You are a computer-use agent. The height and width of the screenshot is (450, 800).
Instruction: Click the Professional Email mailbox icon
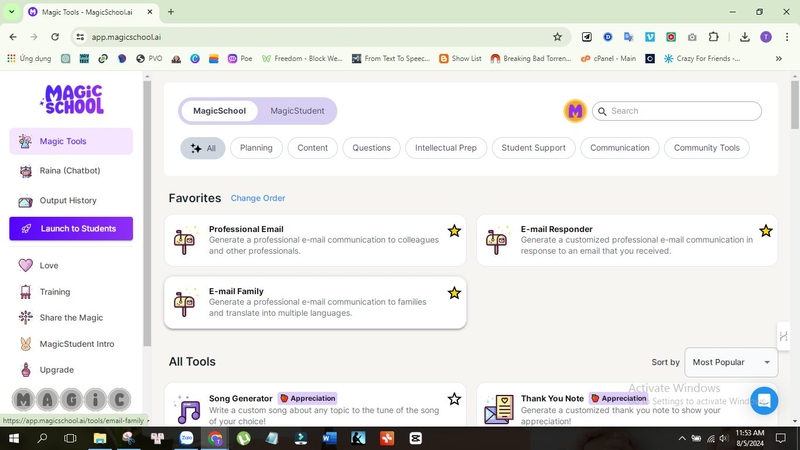point(186,240)
